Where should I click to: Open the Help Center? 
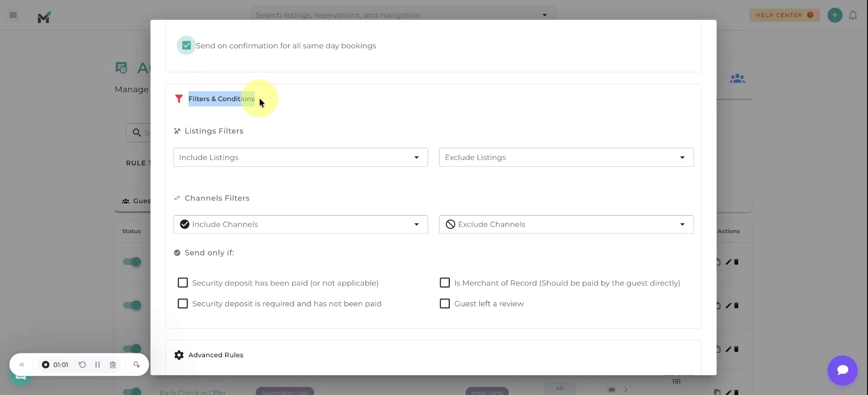(784, 15)
